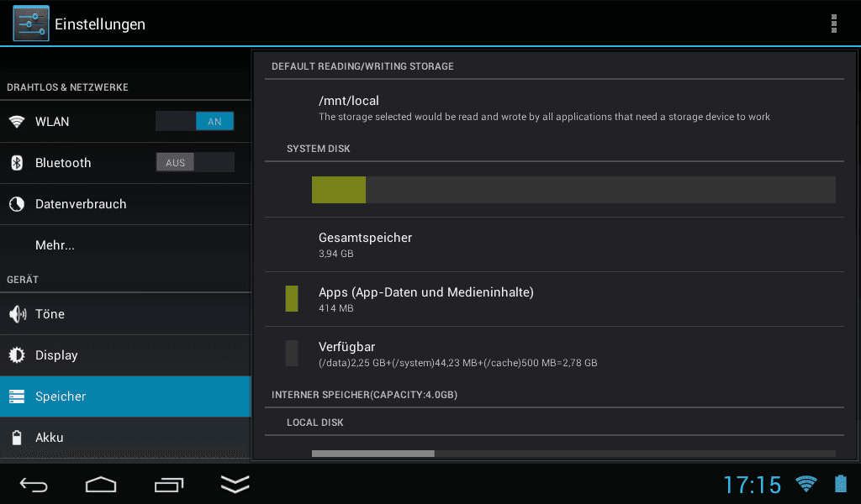
Task: Click the DRAHTLOS & NETZWERKE section header
Action: pos(67,87)
